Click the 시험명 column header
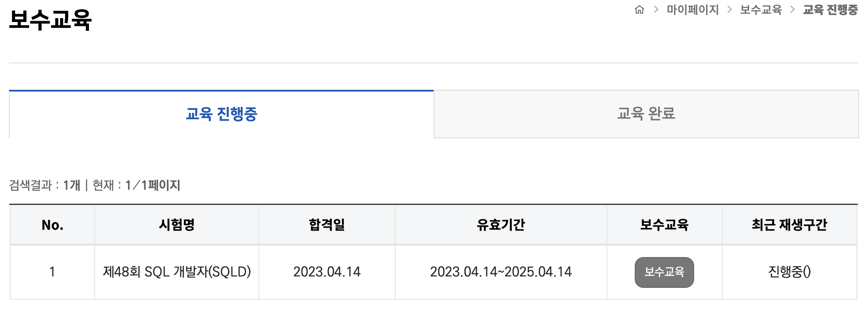Image resolution: width=868 pixels, height=309 pixels. click(x=177, y=224)
